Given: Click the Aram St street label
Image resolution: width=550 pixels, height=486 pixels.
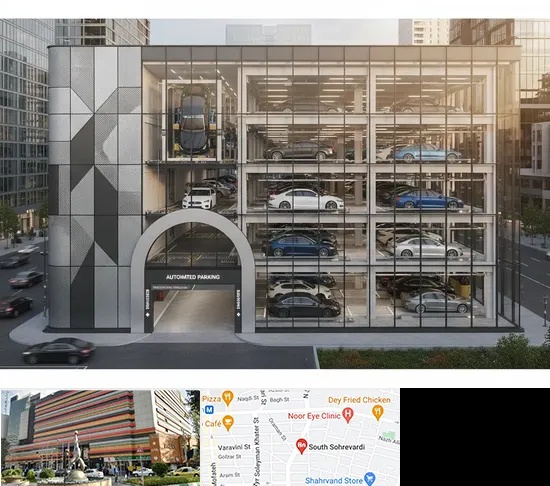Looking at the screenshot, I should (x=229, y=475).
